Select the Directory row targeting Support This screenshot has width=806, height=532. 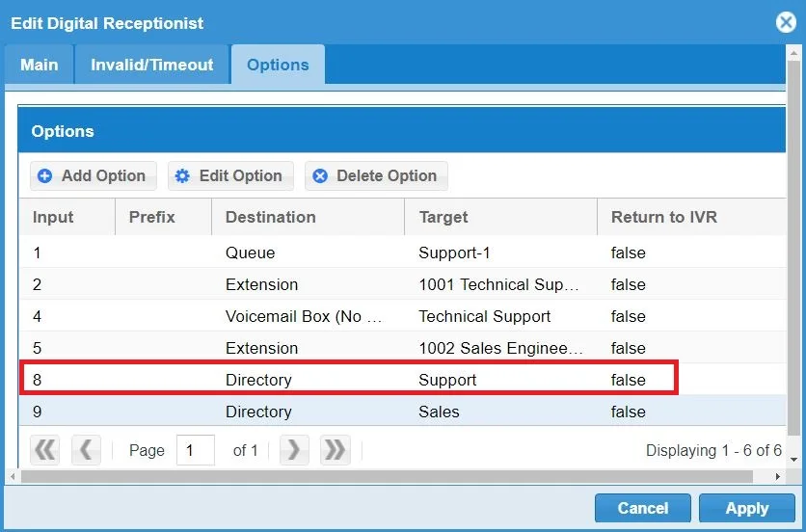[402, 380]
